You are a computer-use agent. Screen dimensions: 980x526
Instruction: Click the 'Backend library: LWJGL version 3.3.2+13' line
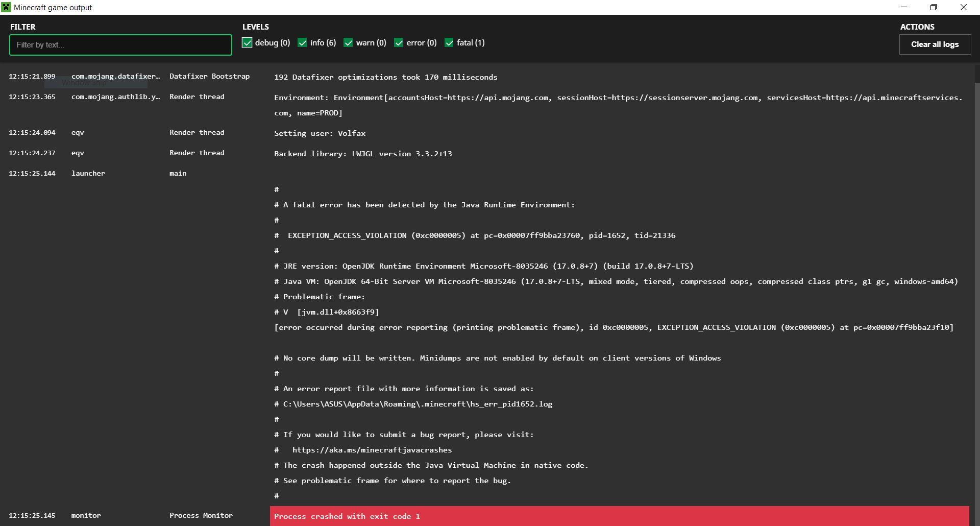pos(363,154)
